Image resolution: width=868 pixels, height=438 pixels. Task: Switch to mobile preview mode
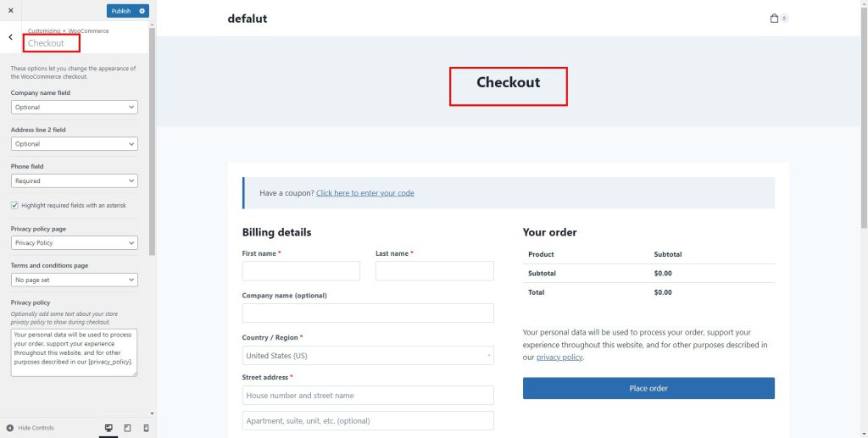(146, 428)
